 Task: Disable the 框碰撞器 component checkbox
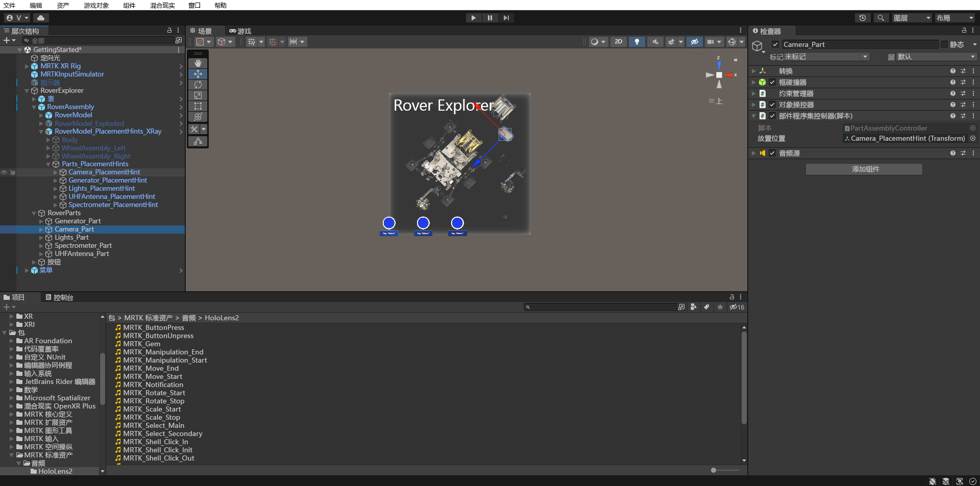pos(773,82)
